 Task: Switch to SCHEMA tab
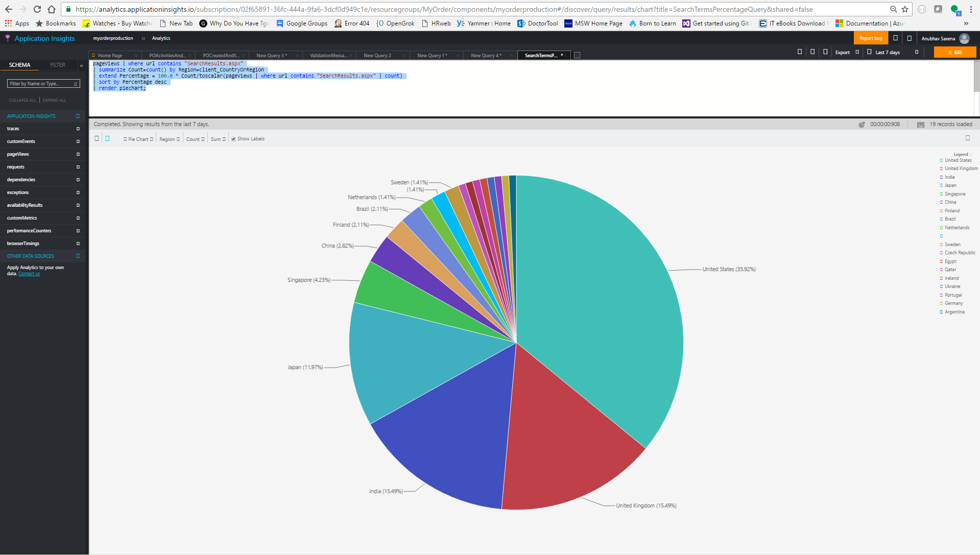click(19, 65)
